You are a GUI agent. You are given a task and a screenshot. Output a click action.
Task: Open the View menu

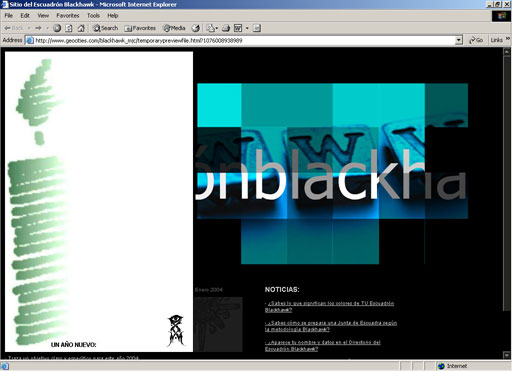[43, 16]
